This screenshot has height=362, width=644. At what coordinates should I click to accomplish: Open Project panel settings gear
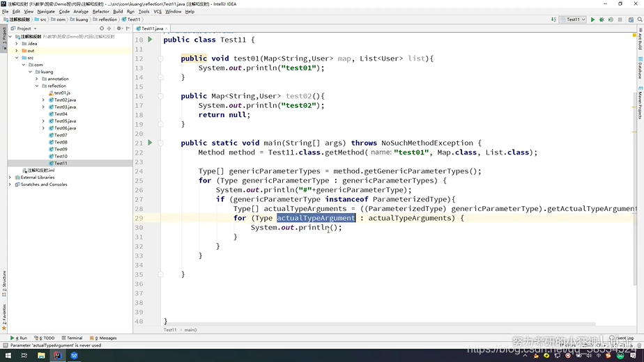(118, 29)
